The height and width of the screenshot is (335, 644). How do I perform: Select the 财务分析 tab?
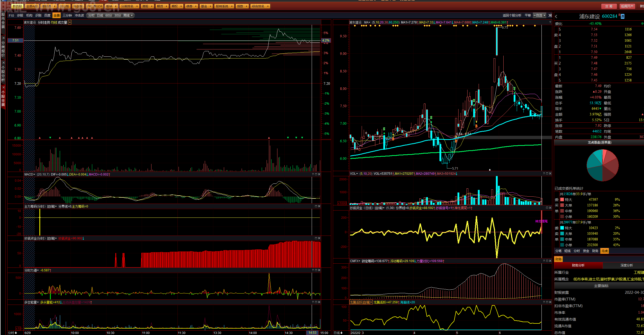pyautogui.click(x=578, y=265)
